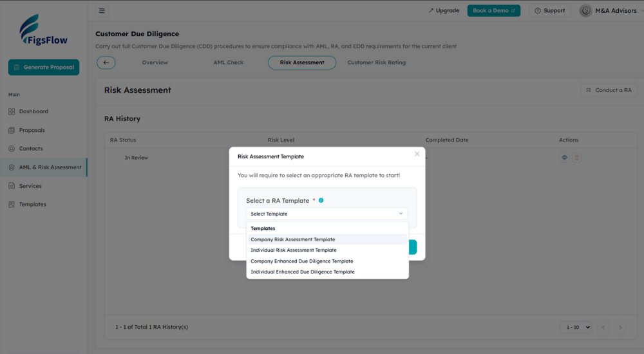This screenshot has height=354, width=644.
Task: Click the back arrow button
Action: (106, 62)
